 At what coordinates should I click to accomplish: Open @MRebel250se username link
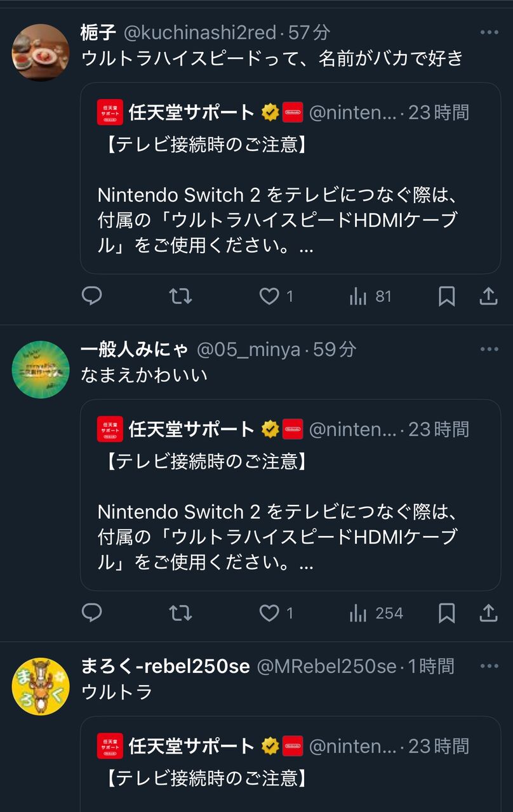[x=326, y=666]
